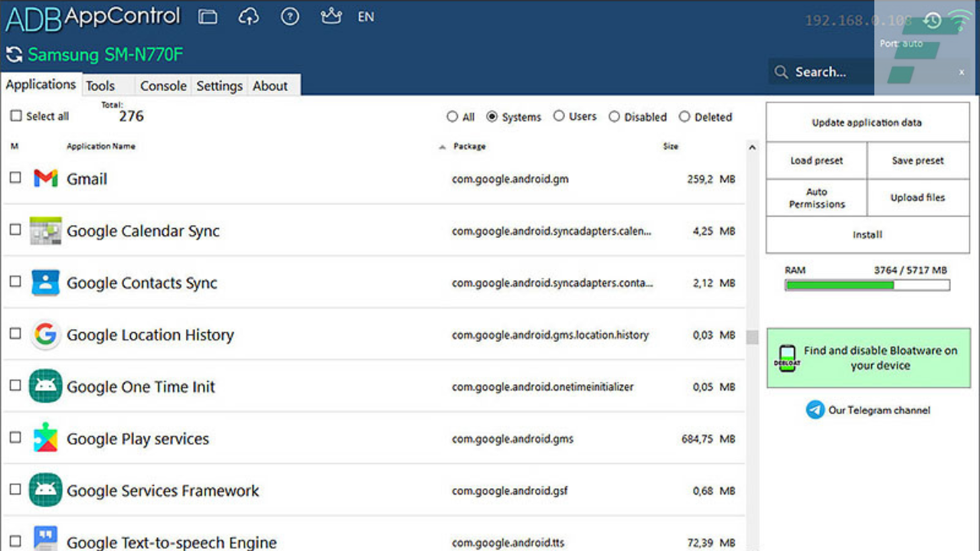This screenshot has height=551, width=980.
Task: Click the list scrollbar up arrow
Action: pyautogui.click(x=752, y=148)
